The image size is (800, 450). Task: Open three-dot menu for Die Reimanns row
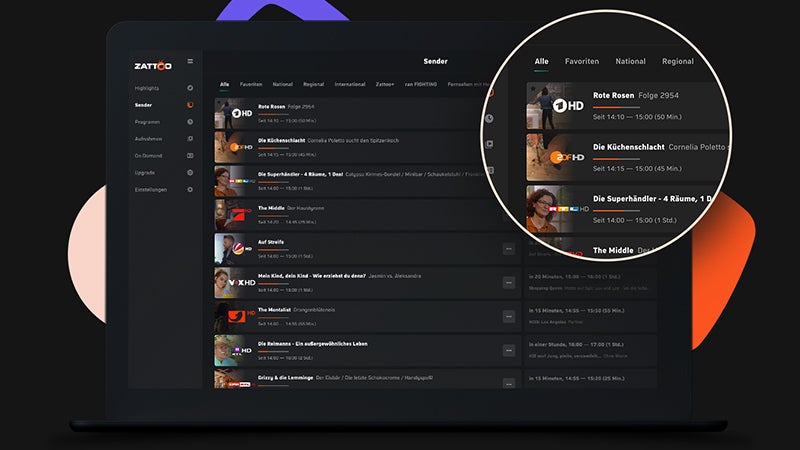[x=508, y=351]
